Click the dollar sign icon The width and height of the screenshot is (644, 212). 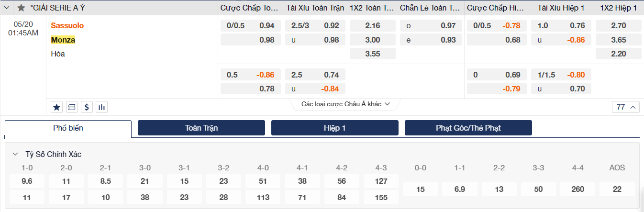(x=87, y=107)
